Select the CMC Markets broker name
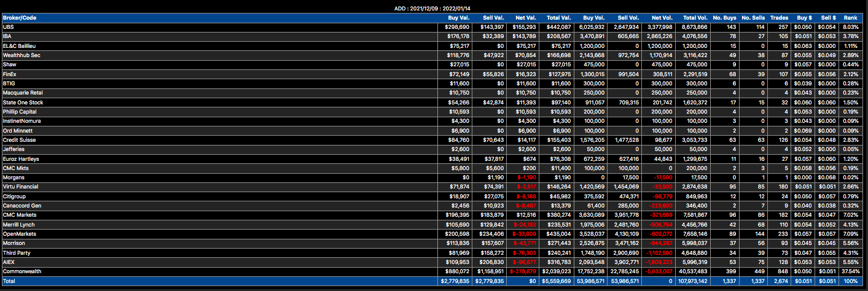The image size is (868, 291). [x=20, y=215]
